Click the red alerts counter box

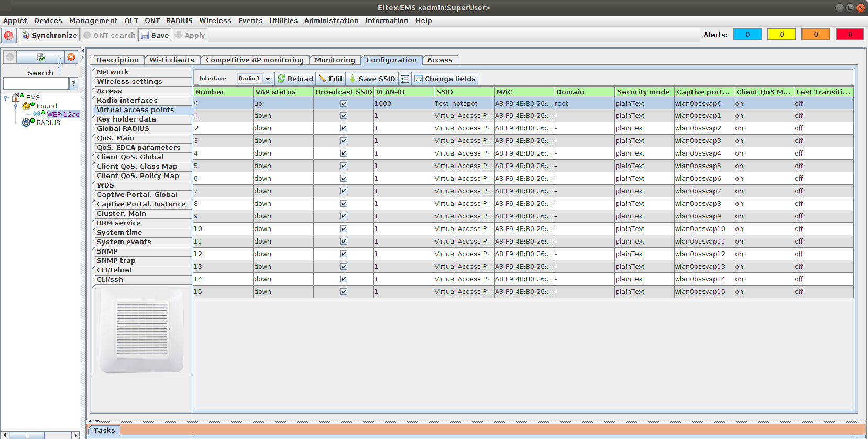click(x=850, y=35)
